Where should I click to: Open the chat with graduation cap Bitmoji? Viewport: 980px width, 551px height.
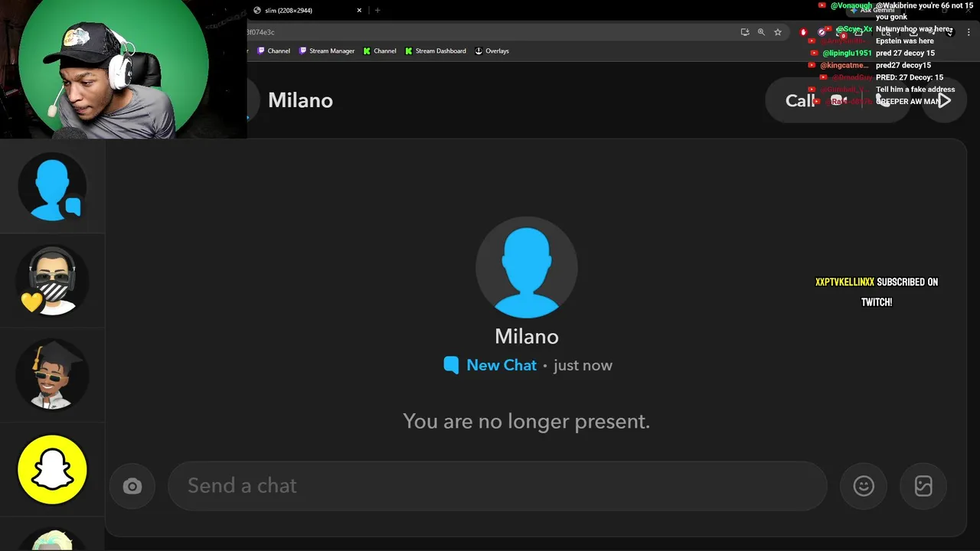click(52, 375)
